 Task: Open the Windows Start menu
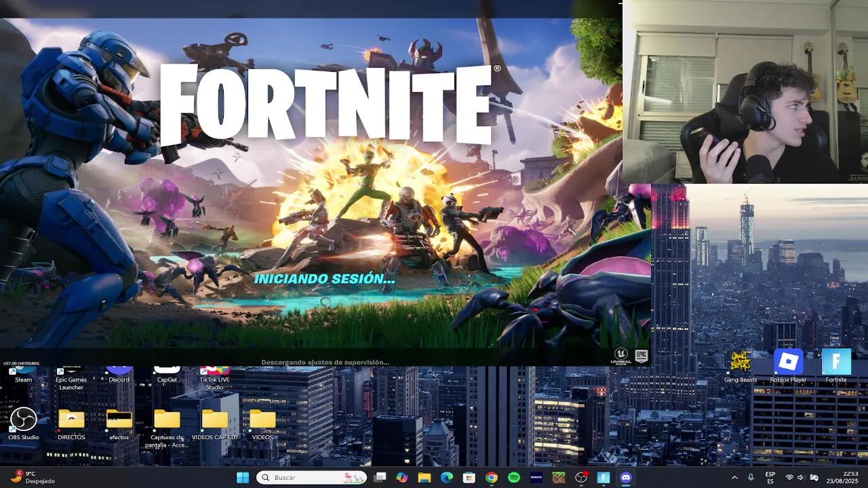point(242,477)
